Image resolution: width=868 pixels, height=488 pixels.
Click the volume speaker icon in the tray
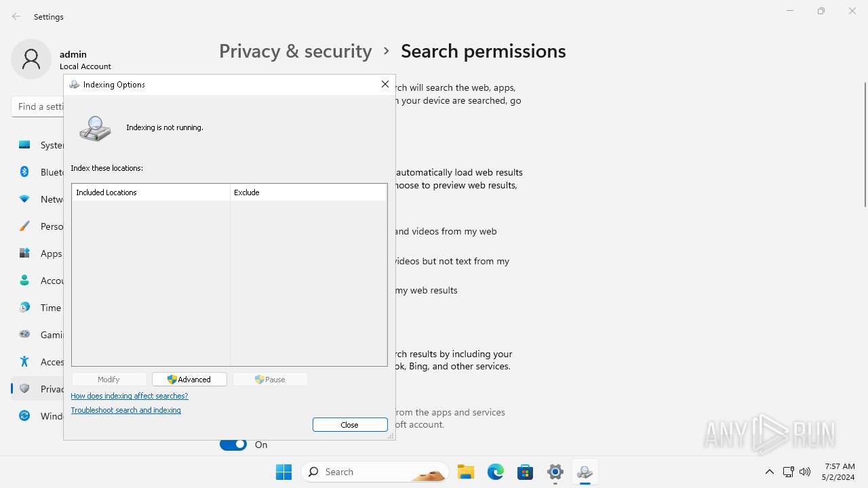(805, 472)
